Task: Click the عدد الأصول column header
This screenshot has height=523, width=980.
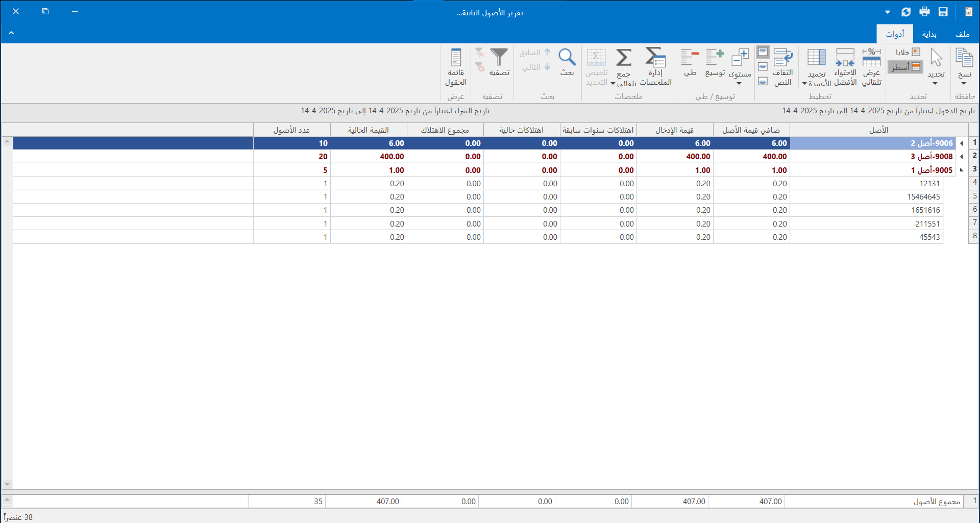Action: tap(291, 130)
